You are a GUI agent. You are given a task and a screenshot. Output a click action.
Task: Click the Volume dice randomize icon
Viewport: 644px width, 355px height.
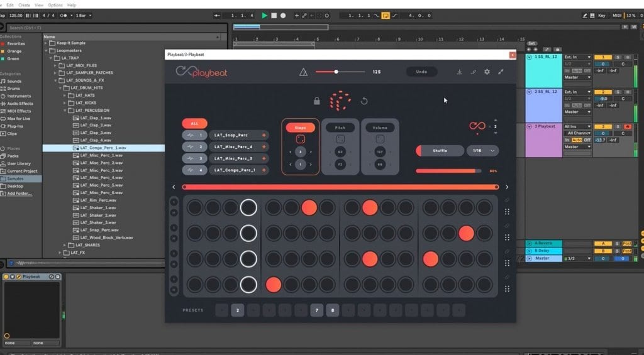tap(380, 139)
